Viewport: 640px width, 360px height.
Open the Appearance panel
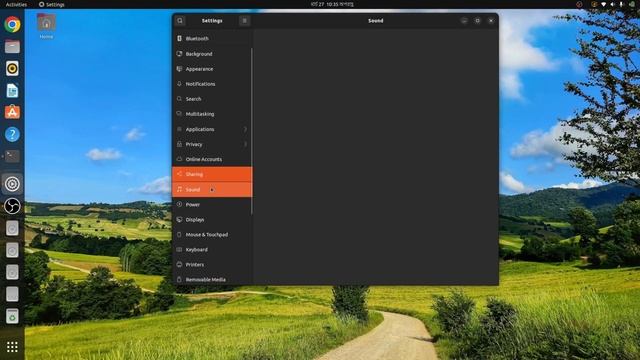[x=212, y=69]
